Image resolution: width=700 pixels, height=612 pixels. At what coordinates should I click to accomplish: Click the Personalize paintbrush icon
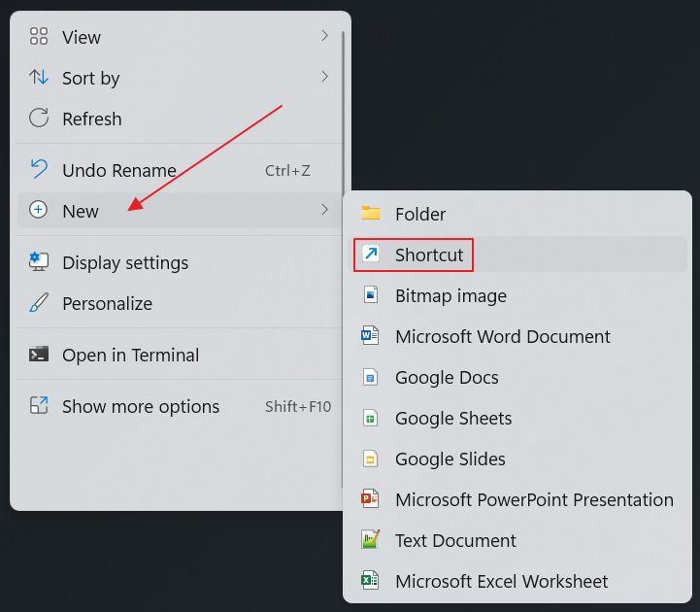tap(39, 303)
